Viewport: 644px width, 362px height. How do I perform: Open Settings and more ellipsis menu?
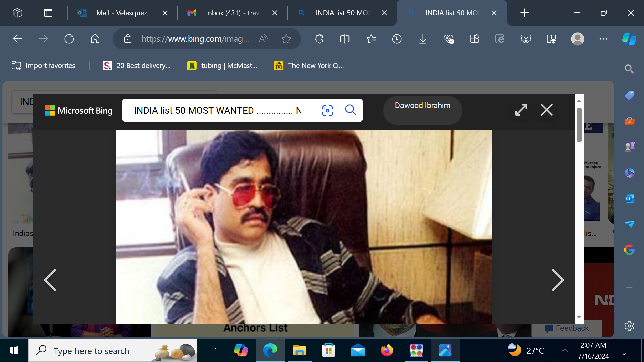[x=603, y=39]
